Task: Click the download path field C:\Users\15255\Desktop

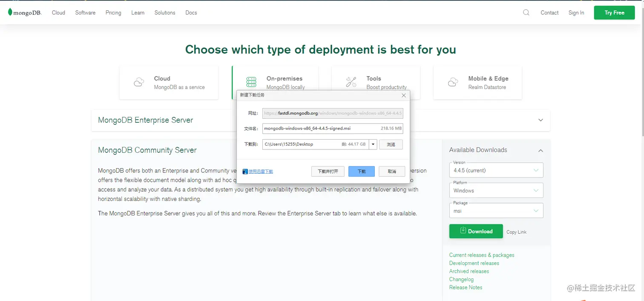Action: click(316, 144)
